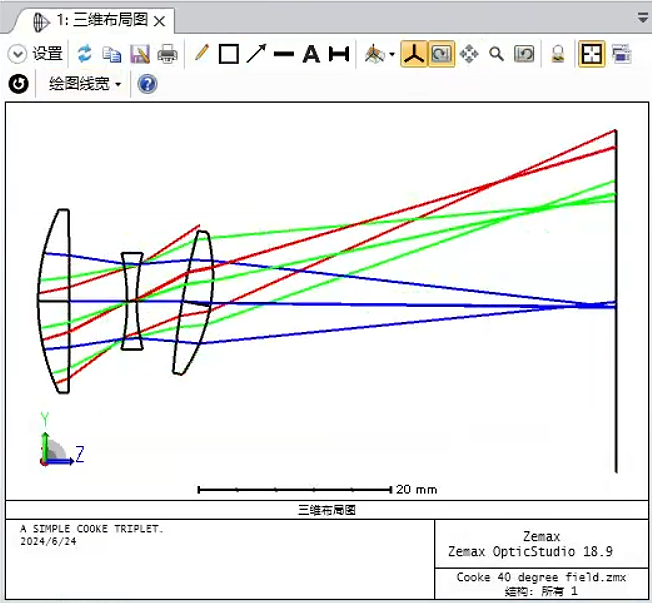652x603 pixels.
Task: Click the print icon
Action: (167, 54)
